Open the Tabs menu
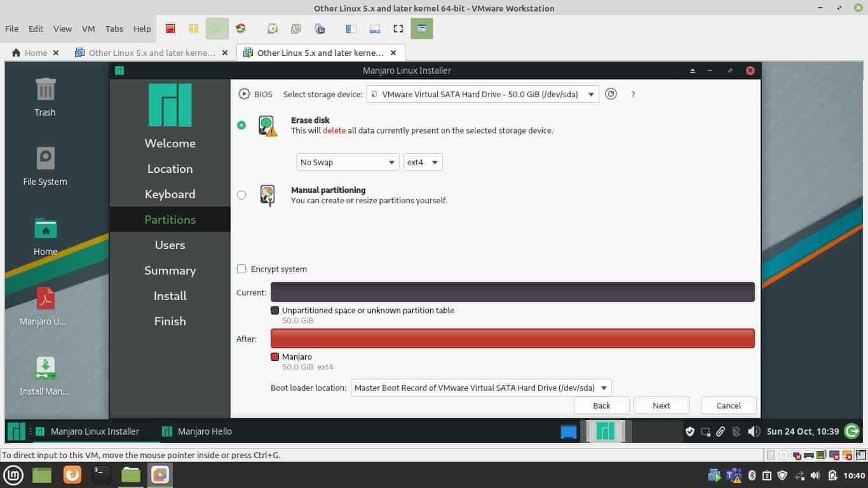 point(114,29)
